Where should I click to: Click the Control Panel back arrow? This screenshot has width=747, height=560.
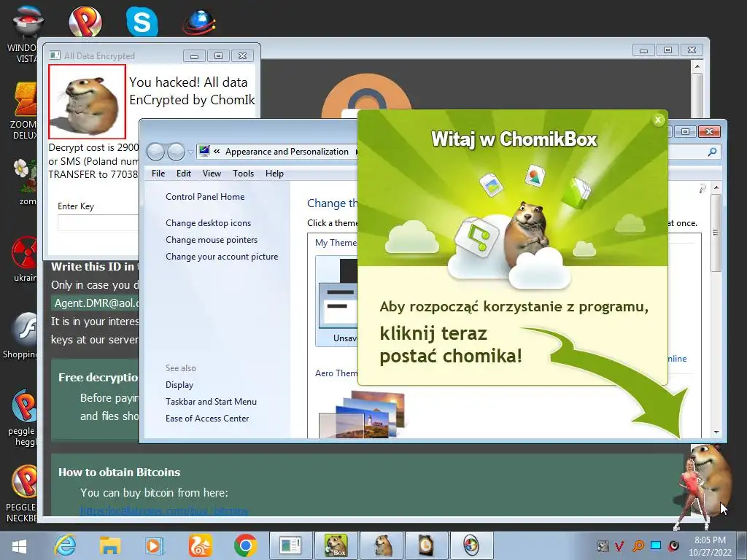point(155,152)
